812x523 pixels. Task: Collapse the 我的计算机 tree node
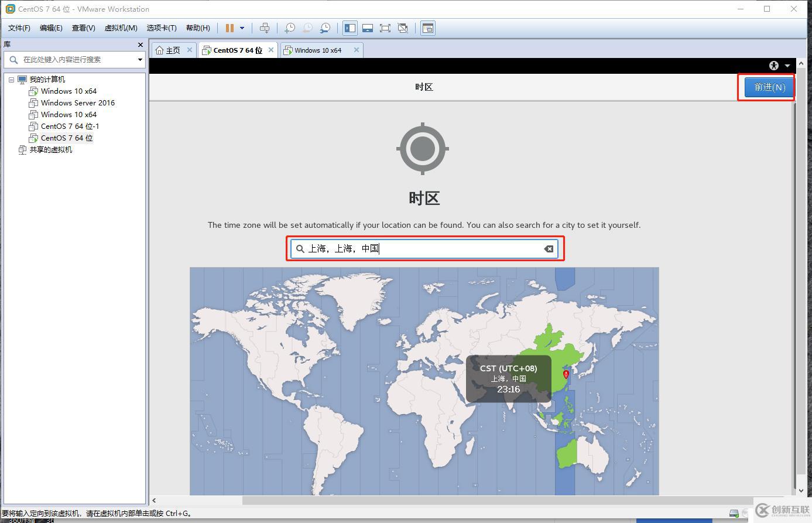[11, 80]
